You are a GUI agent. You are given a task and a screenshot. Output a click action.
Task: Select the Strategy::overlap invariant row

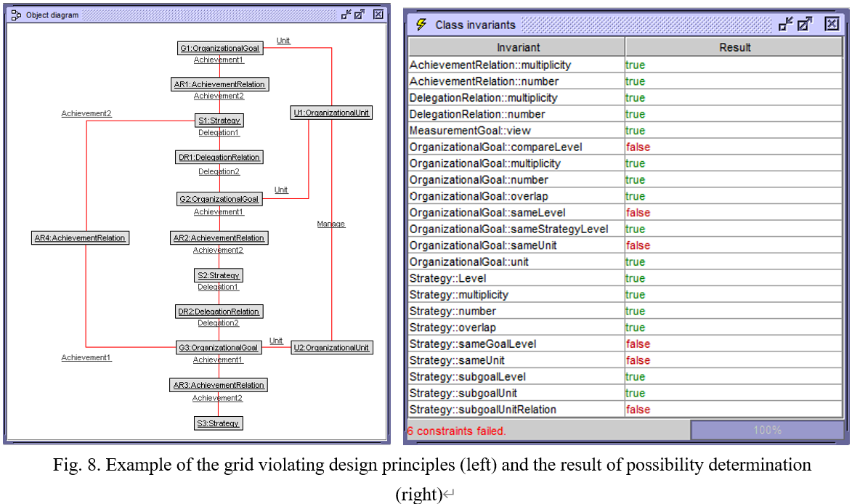pos(625,328)
